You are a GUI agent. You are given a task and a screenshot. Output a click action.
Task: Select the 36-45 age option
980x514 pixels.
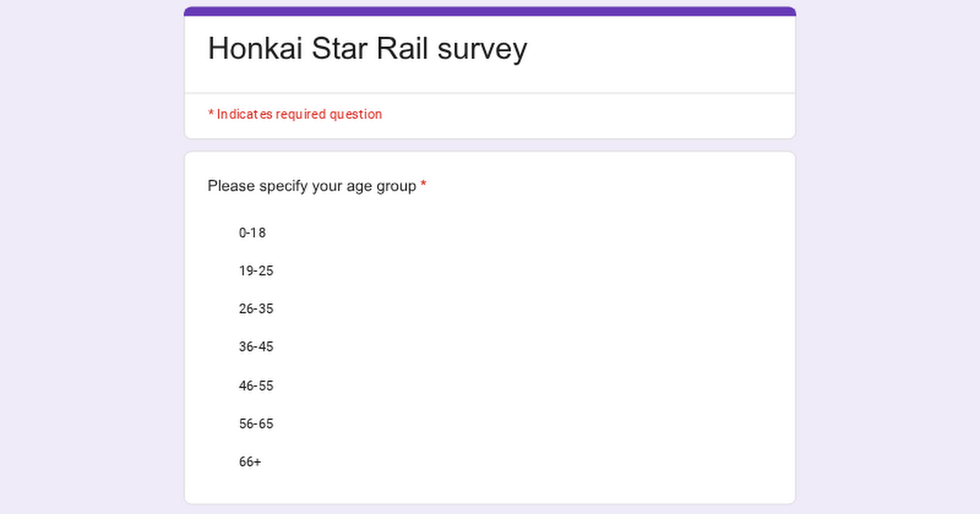tap(256, 347)
